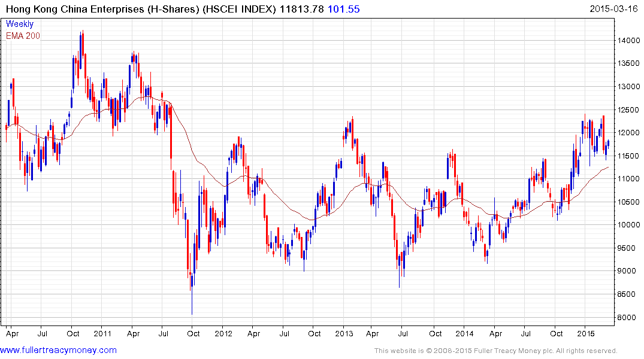Click the 2012 year label on time axis
This screenshot has width=644, height=359.
coord(224,333)
